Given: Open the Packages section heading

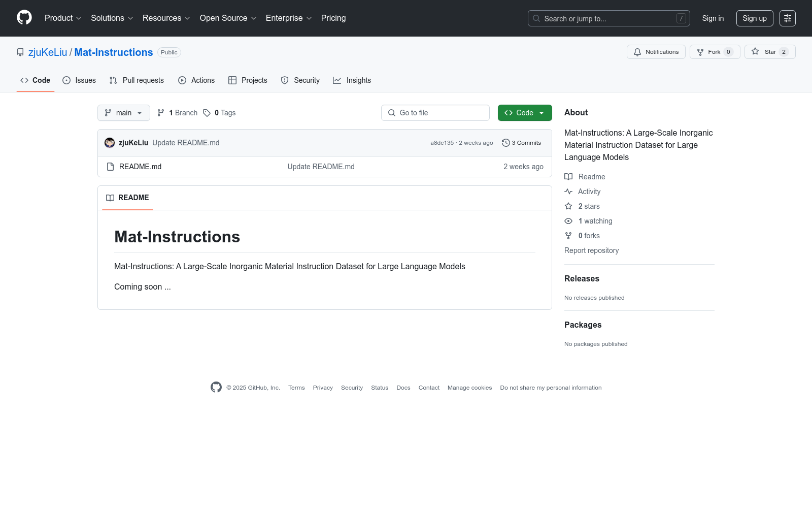Looking at the screenshot, I should pyautogui.click(x=583, y=325).
